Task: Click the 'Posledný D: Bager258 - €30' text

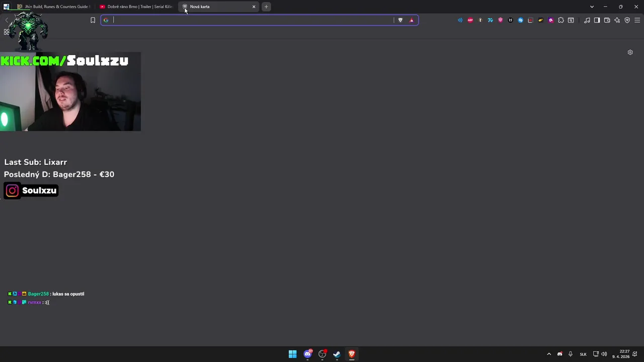Action: [x=59, y=174]
